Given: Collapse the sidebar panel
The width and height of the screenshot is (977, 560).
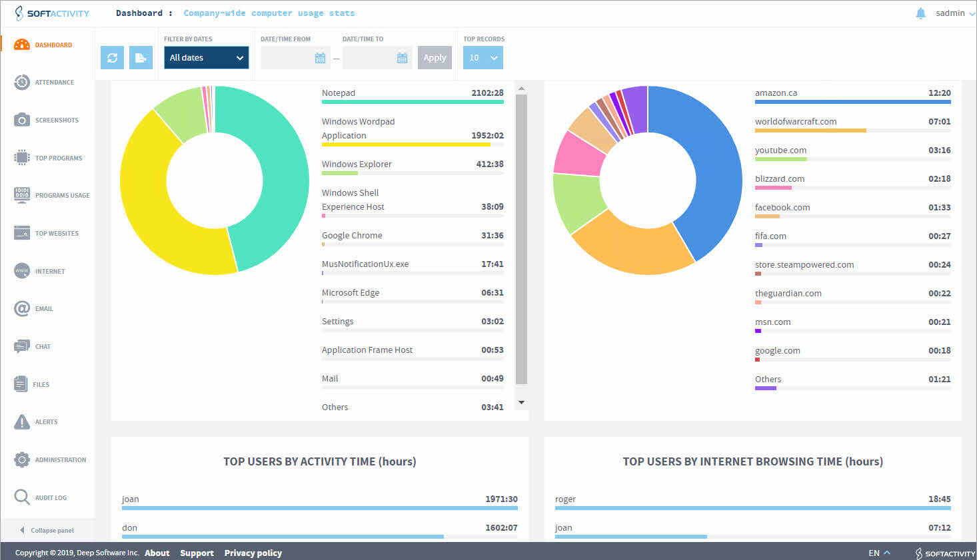Looking at the screenshot, I should [47, 530].
